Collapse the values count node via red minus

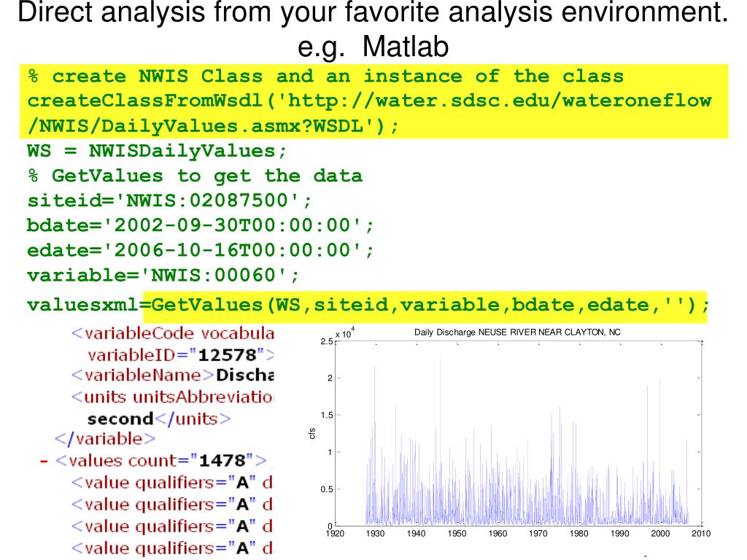tap(44, 462)
